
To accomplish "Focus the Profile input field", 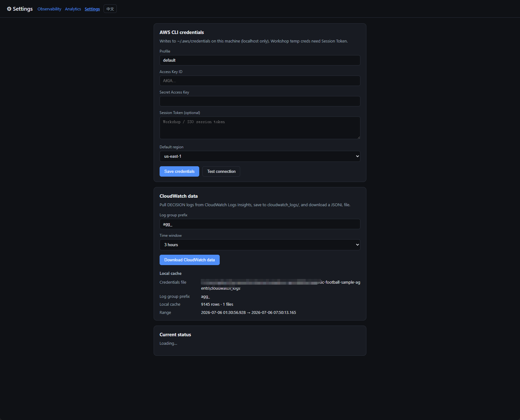I will pyautogui.click(x=260, y=60).
